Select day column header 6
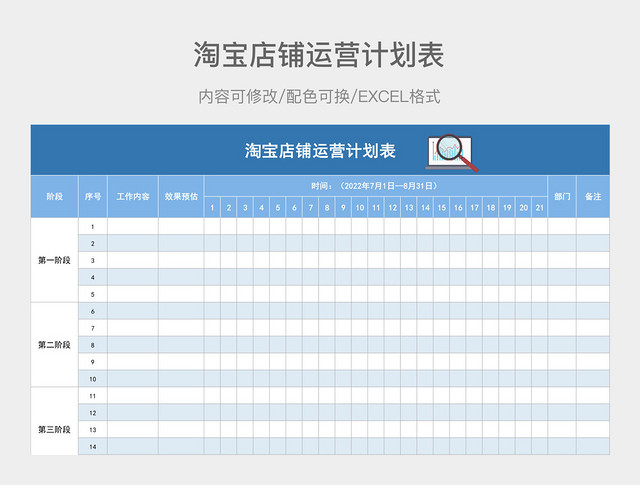The width and height of the screenshot is (640, 485). coord(294,207)
